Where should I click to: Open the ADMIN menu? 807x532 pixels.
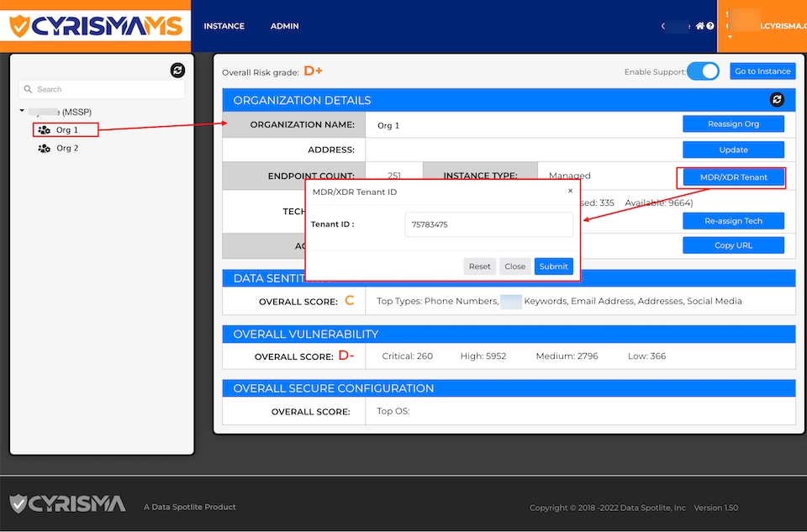click(284, 26)
